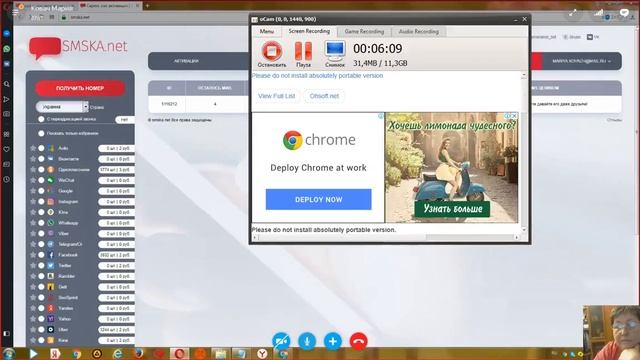Open Yandex browser from taskbar

click(262, 353)
